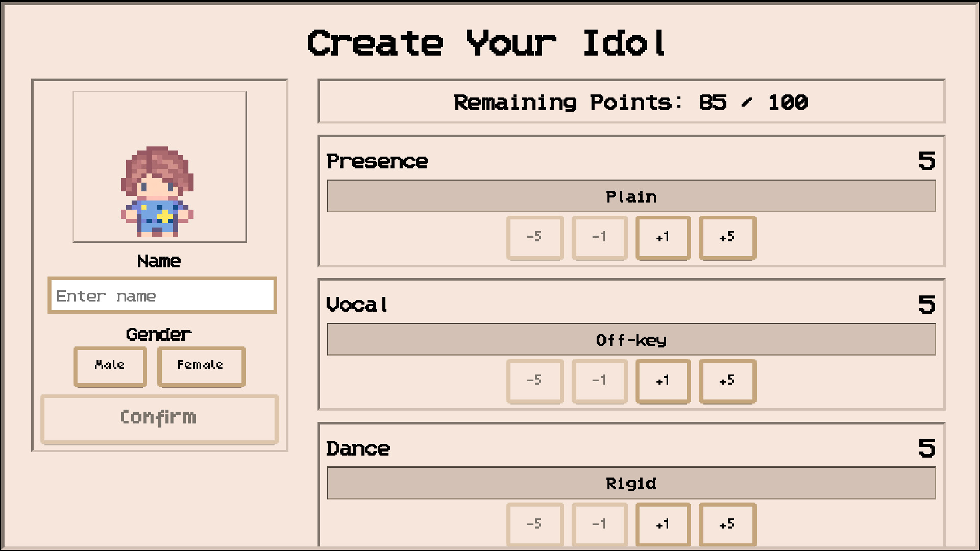Click the -5 button under Dance
This screenshot has width=980, height=551.
pos(534,524)
